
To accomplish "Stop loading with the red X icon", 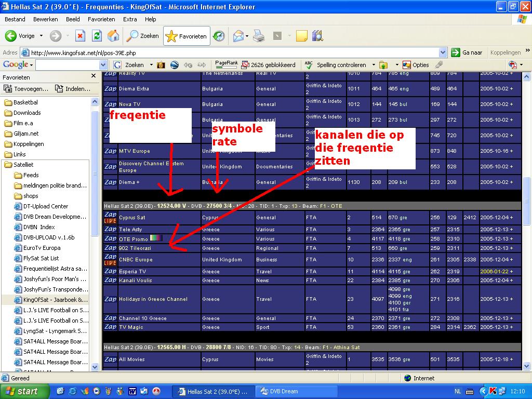I will [80, 36].
